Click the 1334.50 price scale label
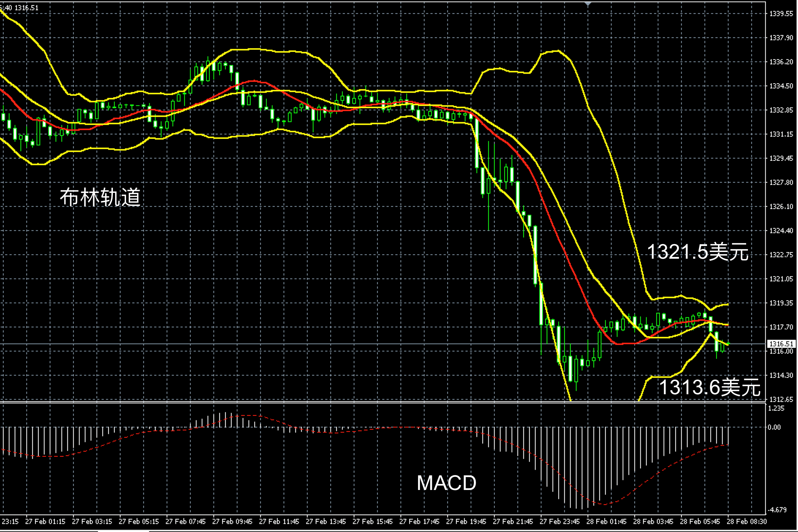 (781, 86)
